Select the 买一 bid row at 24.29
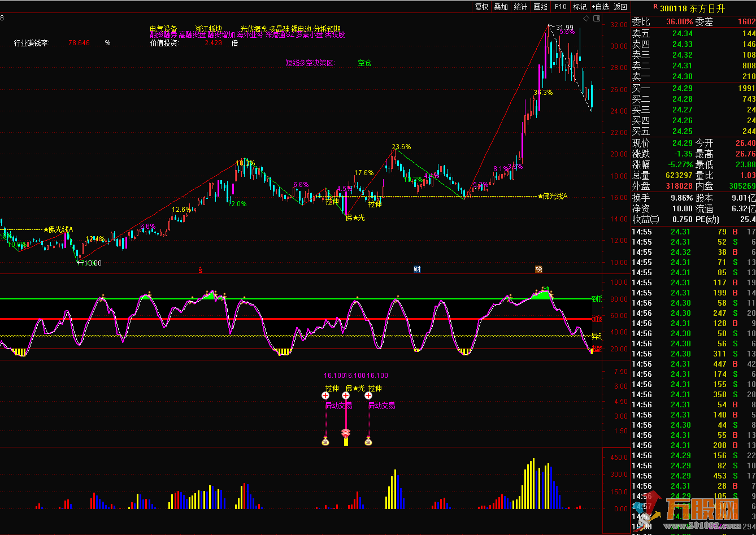This screenshot has width=756, height=535. click(x=693, y=88)
